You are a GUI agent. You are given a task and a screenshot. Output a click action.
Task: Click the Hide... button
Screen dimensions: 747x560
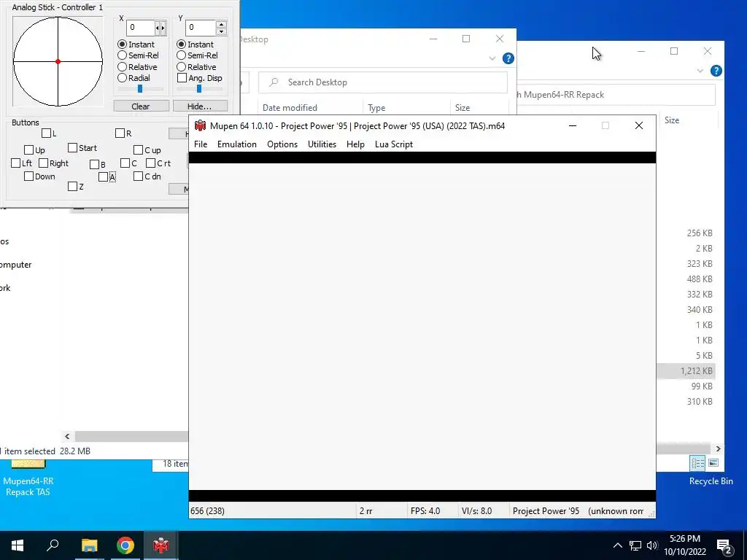(x=200, y=106)
